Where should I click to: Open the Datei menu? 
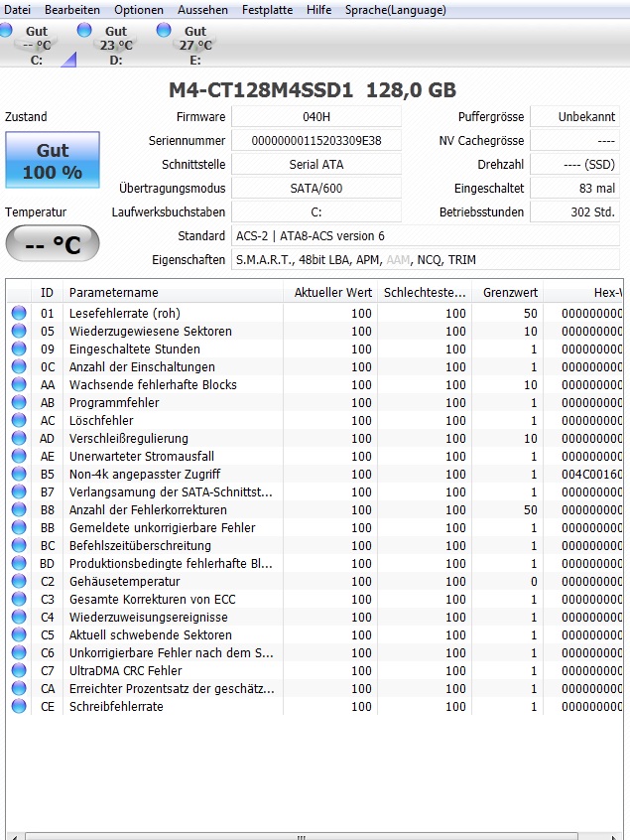17,10
